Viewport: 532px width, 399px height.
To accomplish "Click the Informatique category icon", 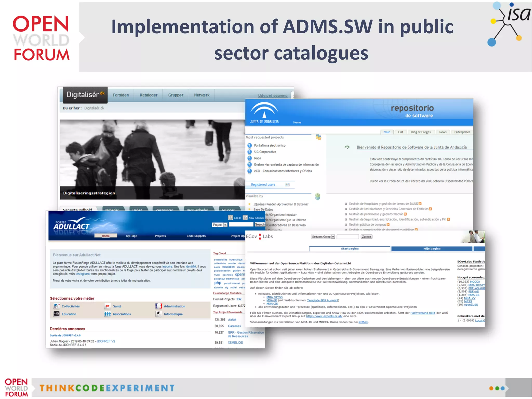I will tap(158, 314).
